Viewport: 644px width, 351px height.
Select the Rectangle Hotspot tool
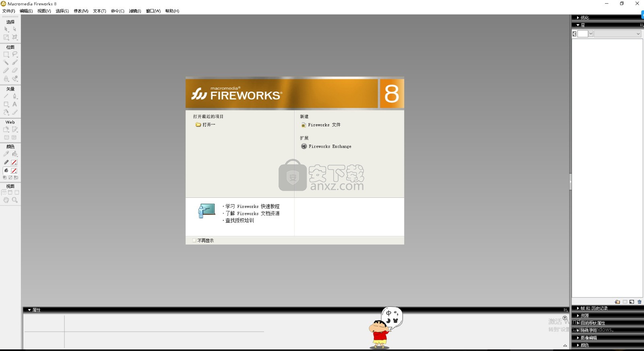[6, 129]
